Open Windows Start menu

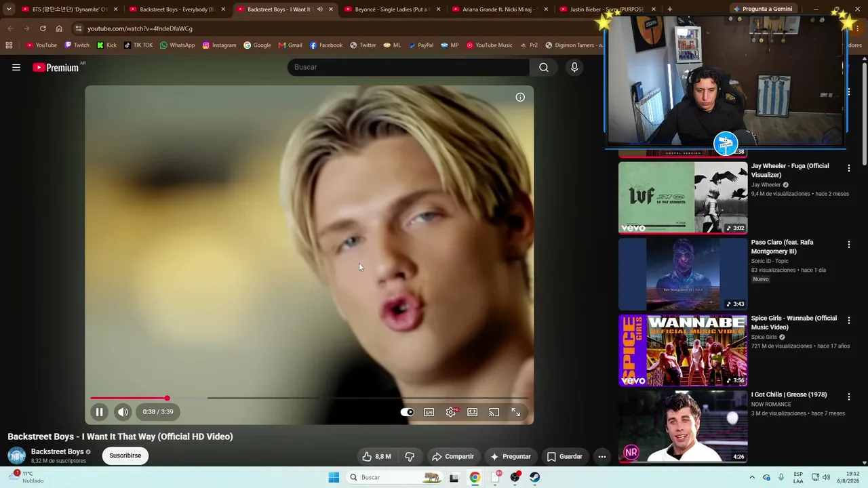click(x=334, y=477)
